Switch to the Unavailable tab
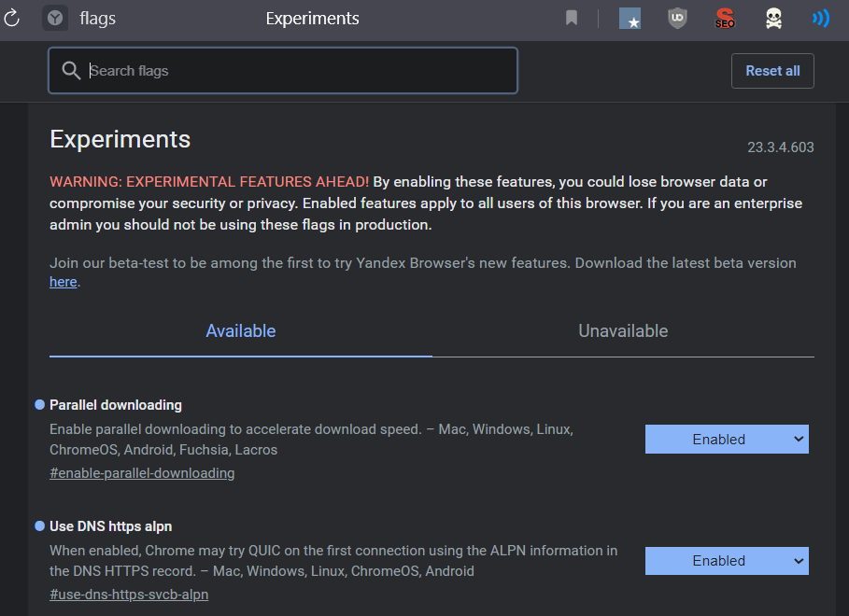The height and width of the screenshot is (616, 849). tap(623, 331)
